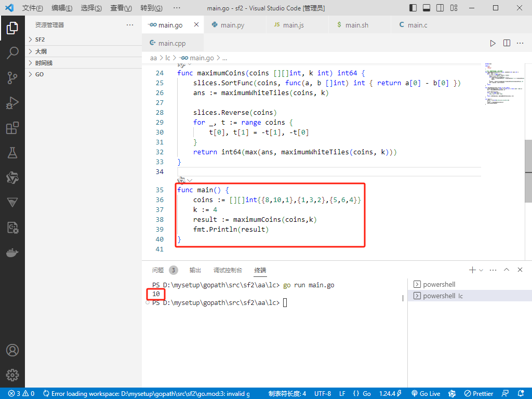This screenshot has height=399, width=532.
Task: Toggle the secondary side bar layout icon
Action: click(x=440, y=8)
